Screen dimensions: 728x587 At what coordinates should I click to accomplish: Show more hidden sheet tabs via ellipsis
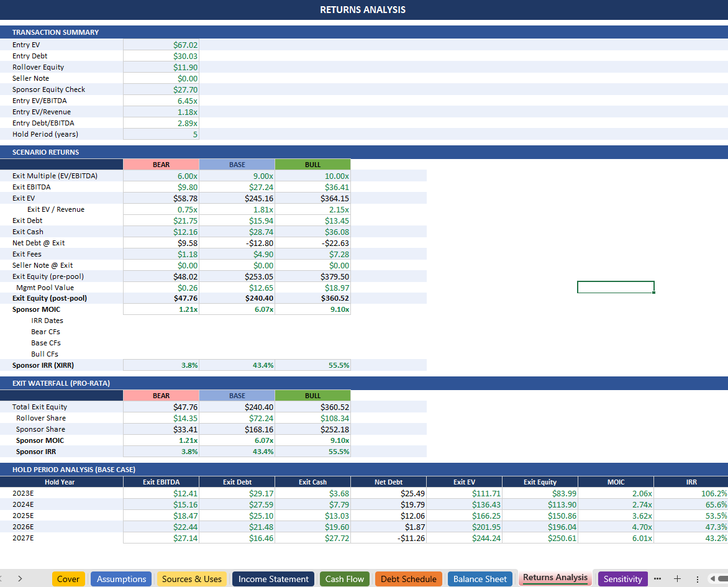coord(657,579)
